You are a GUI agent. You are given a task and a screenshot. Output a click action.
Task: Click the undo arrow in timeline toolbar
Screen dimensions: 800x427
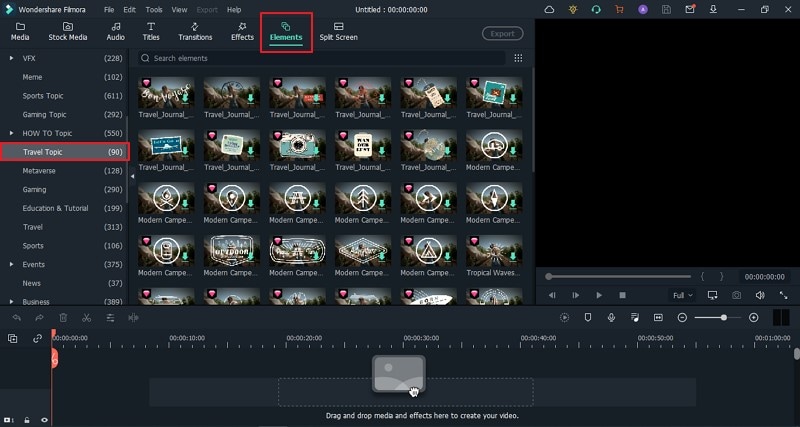click(x=16, y=318)
